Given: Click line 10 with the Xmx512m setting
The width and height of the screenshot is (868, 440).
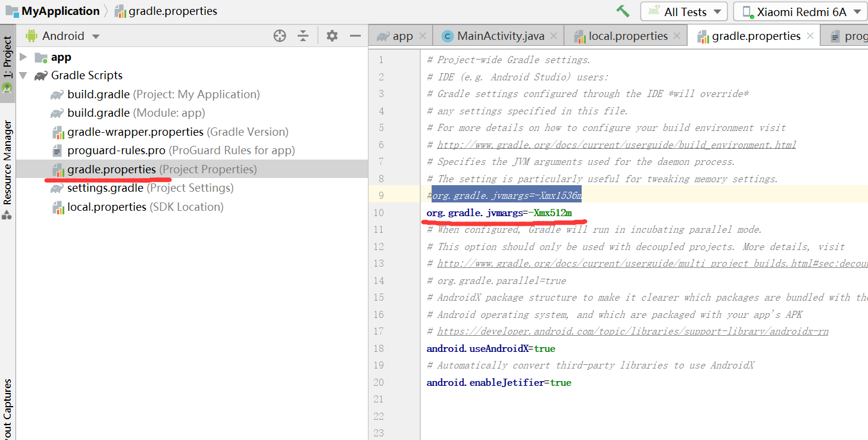Looking at the screenshot, I should click(499, 213).
